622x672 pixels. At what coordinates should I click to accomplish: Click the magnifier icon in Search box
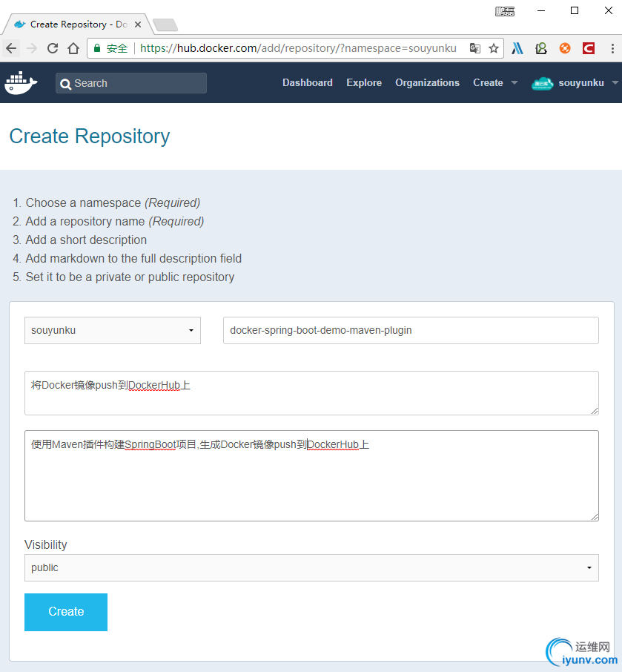point(65,84)
